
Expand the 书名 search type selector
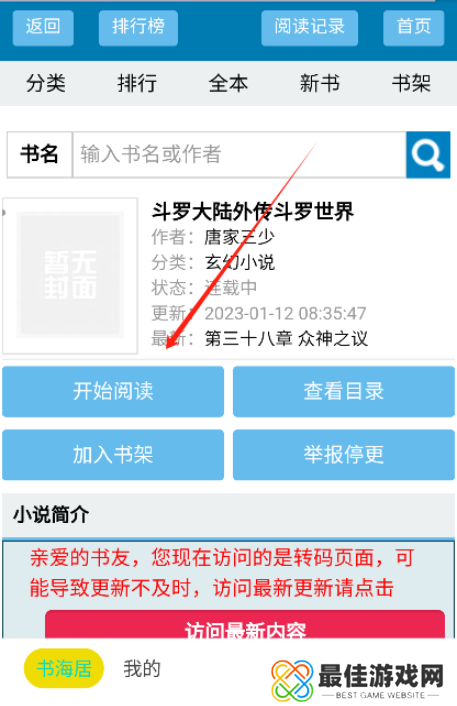[40, 154]
